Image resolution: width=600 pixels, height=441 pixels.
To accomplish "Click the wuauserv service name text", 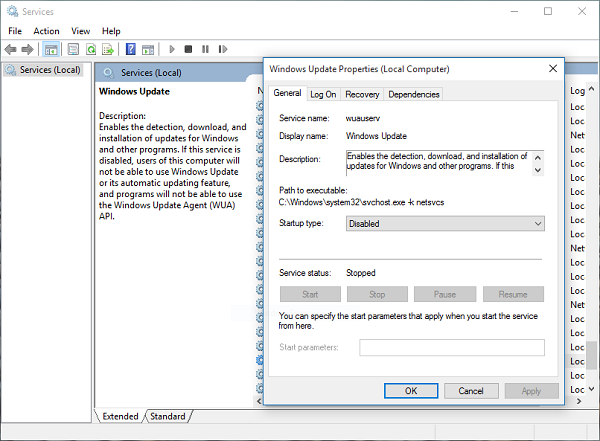I will [x=363, y=118].
